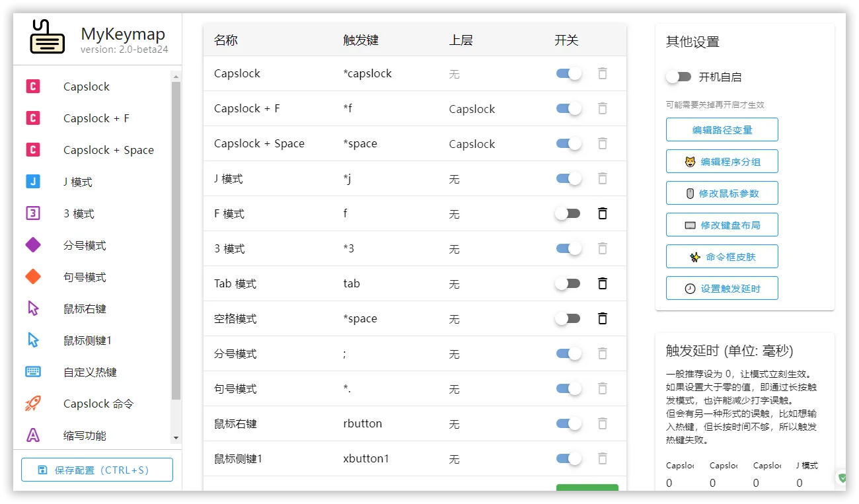This screenshot has width=859, height=504.
Task: Open the Capslock + Space sidebar entry
Action: coord(92,150)
